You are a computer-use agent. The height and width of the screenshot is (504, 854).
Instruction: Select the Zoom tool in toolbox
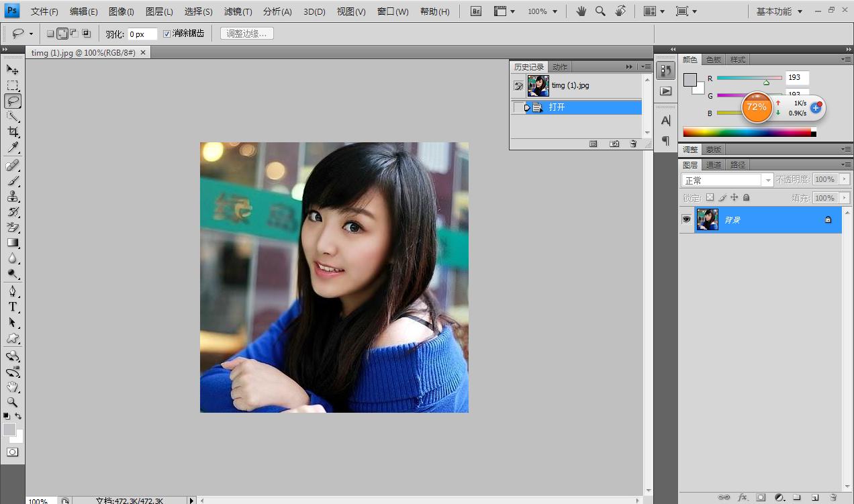tap(13, 402)
